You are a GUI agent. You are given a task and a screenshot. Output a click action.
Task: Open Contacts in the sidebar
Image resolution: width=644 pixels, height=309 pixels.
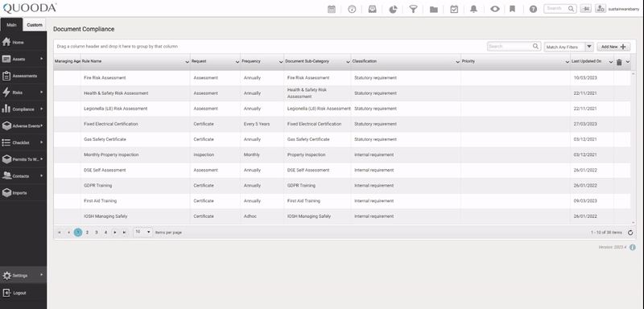tap(23, 176)
